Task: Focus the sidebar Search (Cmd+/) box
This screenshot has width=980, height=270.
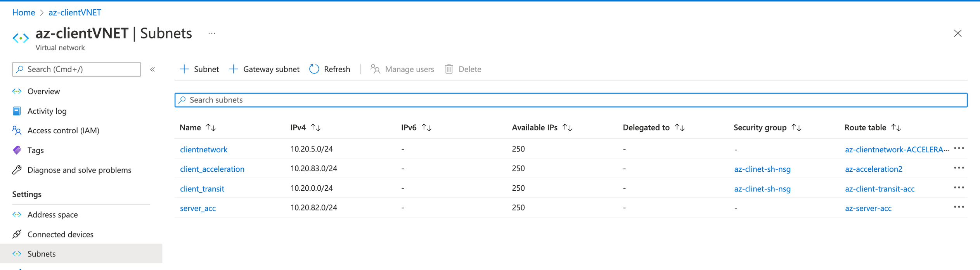Action: 76,69
